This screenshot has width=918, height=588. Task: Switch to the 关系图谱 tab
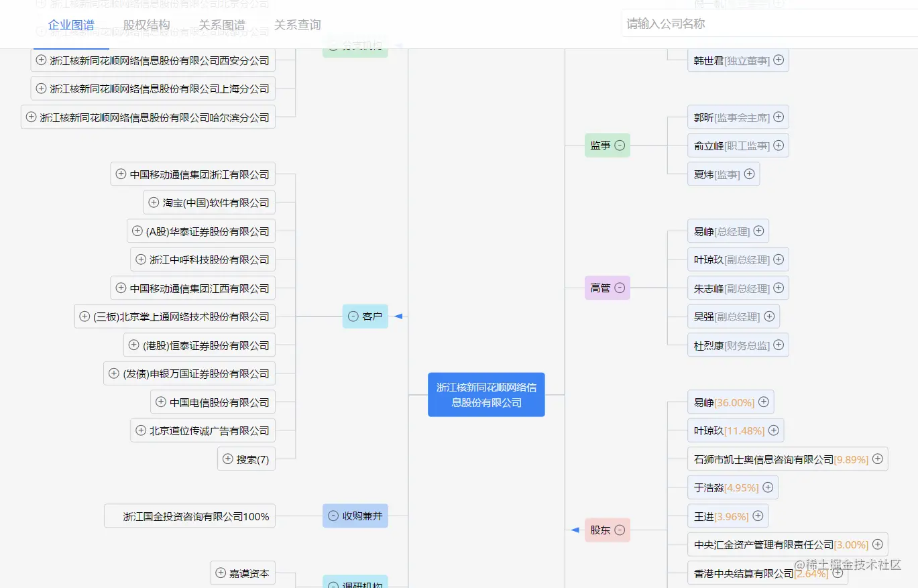pyautogui.click(x=222, y=25)
